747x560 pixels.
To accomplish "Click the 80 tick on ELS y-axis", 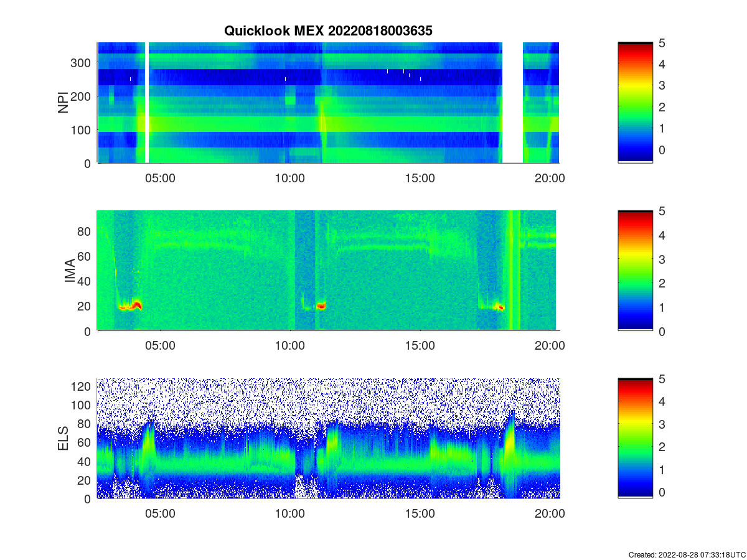I will coord(85,424).
